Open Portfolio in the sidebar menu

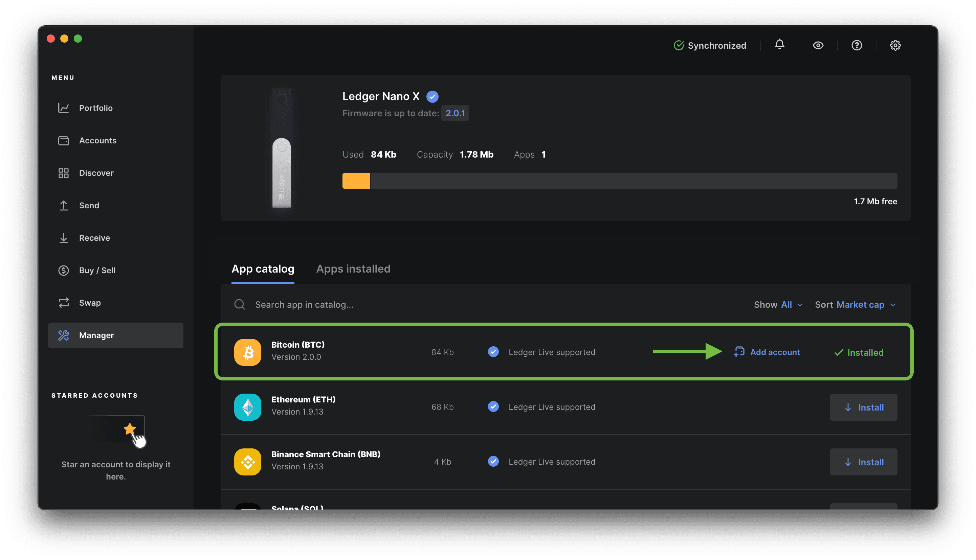[95, 108]
